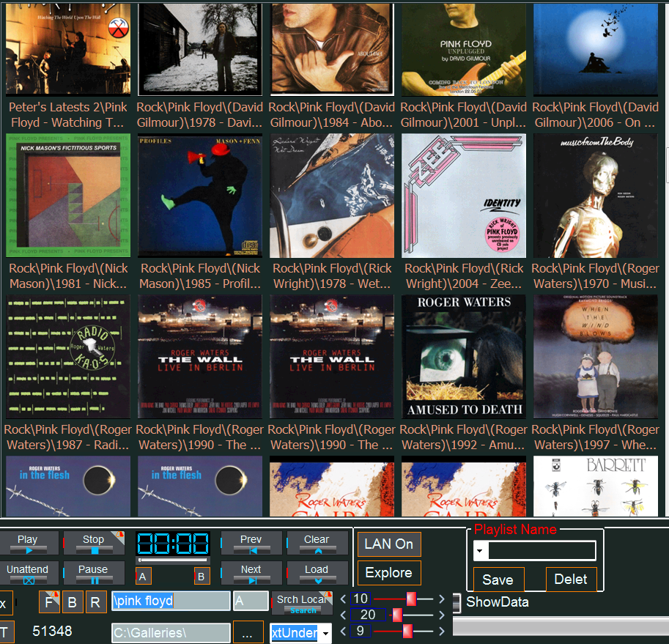This screenshot has height=644, width=669.
Task: Decrease the value 10 with left arrow
Action: click(x=343, y=599)
